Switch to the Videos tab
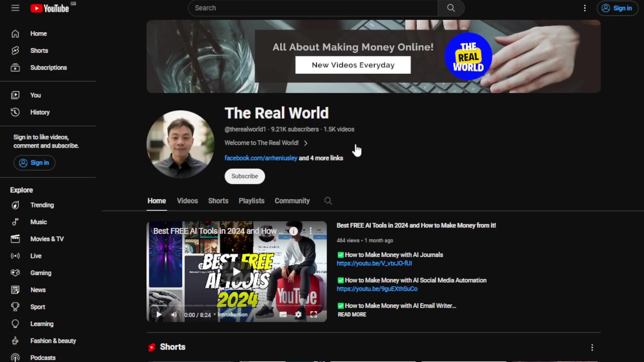The image size is (644, 362). click(187, 201)
